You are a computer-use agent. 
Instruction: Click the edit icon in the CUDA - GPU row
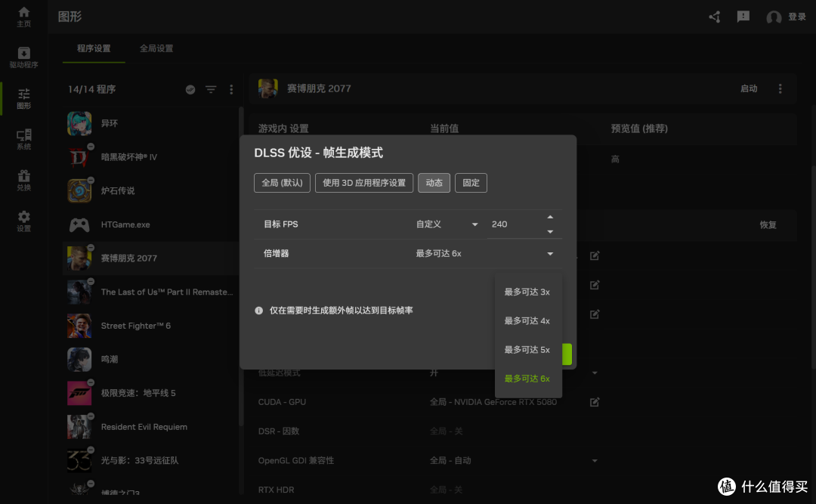click(595, 402)
